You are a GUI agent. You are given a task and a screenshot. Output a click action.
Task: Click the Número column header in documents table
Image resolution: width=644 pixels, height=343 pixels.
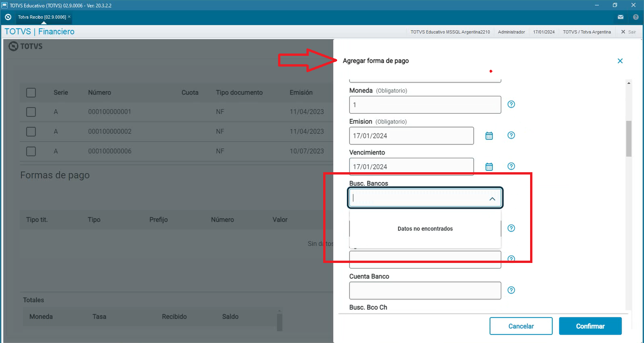click(100, 93)
